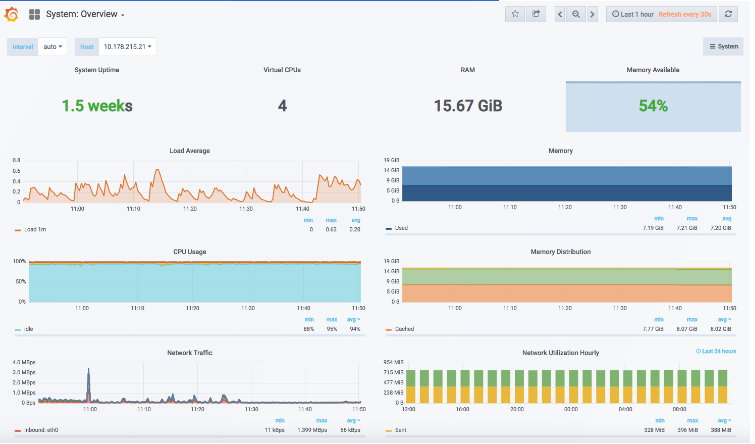The width and height of the screenshot is (755, 444).
Task: Shift time range forwards
Action: 592,14
